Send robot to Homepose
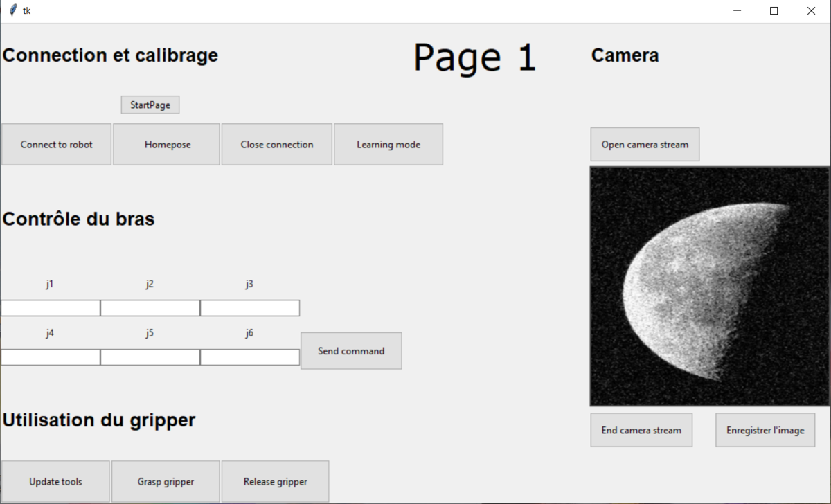 click(x=167, y=145)
